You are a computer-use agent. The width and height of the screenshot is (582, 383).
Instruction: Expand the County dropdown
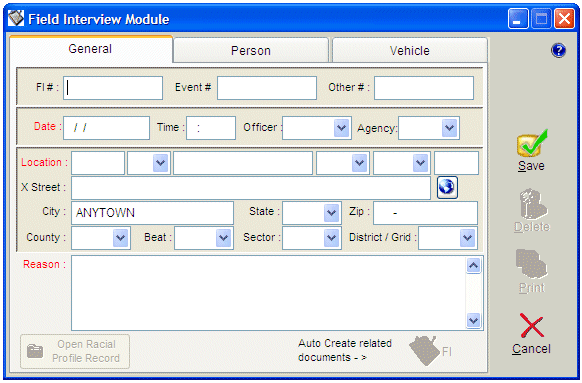120,238
